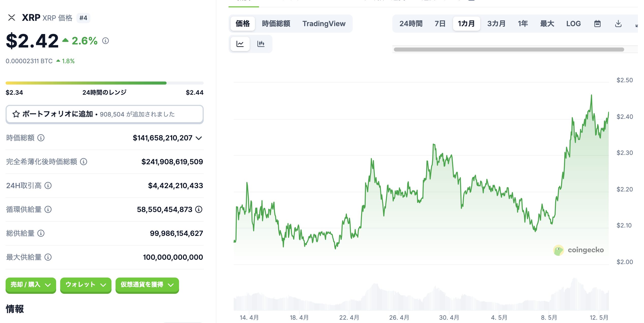
Task: Click info icon next to 完全希薄化後時価総額
Action: tap(84, 162)
